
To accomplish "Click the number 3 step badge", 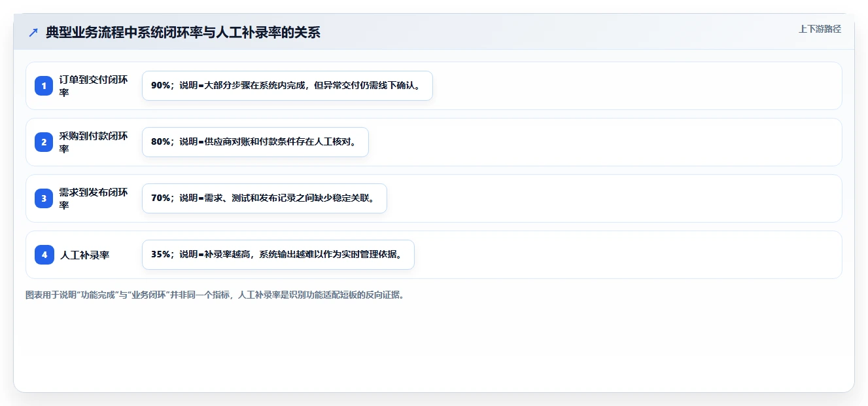I will [x=44, y=198].
